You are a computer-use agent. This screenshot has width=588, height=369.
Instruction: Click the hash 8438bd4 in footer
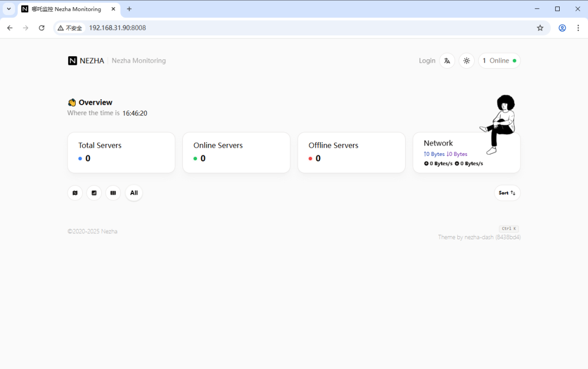click(x=508, y=237)
